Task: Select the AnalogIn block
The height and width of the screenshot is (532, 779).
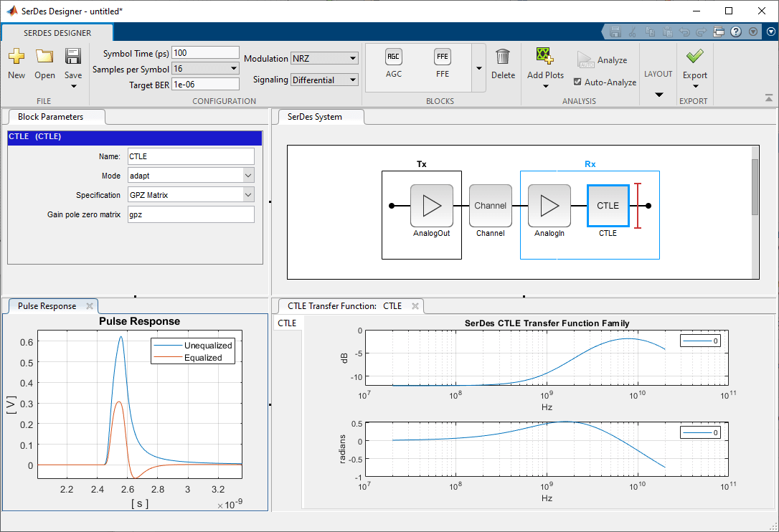Action: pos(549,206)
